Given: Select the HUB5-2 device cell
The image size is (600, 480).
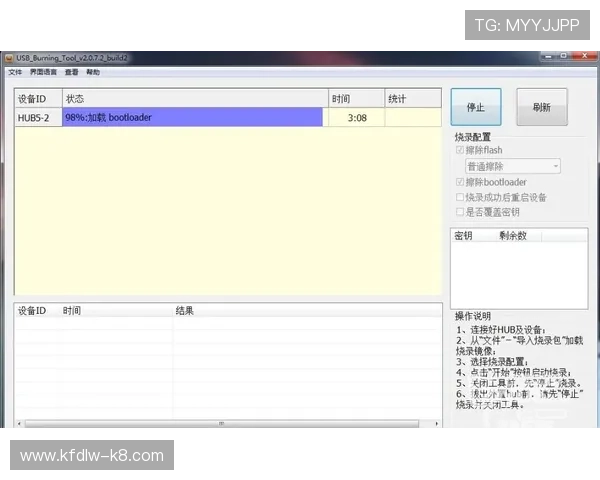Looking at the screenshot, I should (x=38, y=118).
